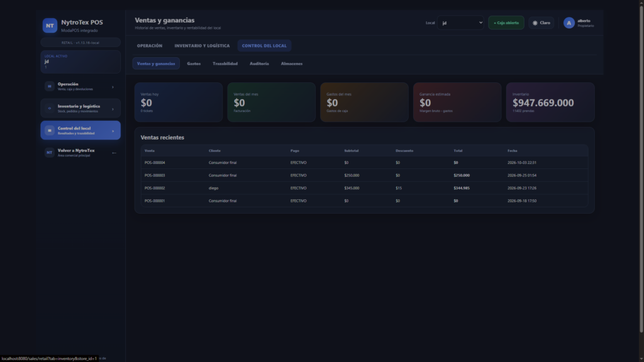Click the NT icon beside Volver a NytroTex
Viewport: 644px width, 362px height.
coord(49,153)
